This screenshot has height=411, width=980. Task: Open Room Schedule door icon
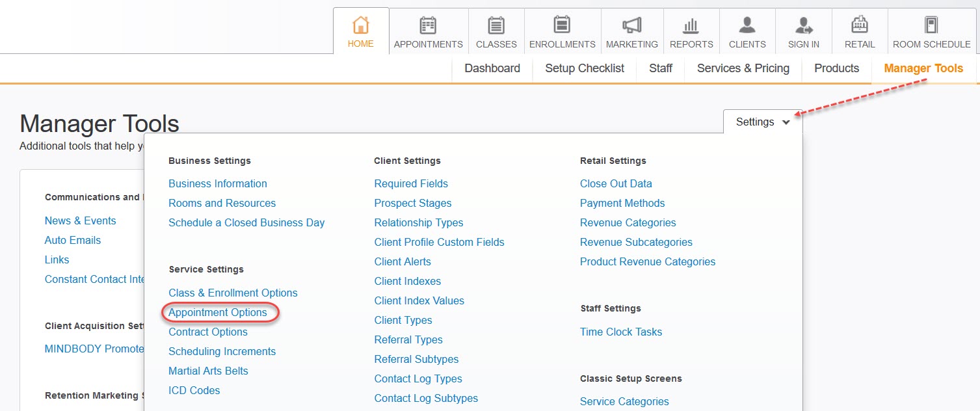[x=931, y=25]
